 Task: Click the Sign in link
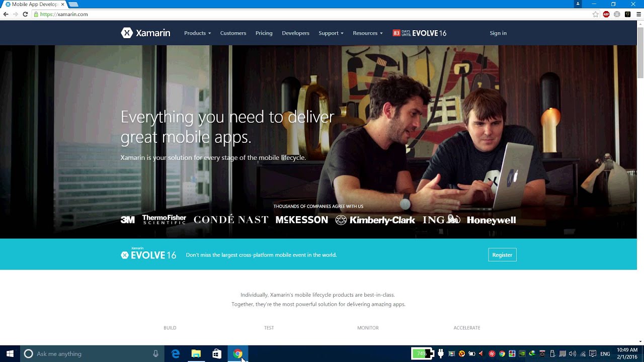pyautogui.click(x=498, y=33)
